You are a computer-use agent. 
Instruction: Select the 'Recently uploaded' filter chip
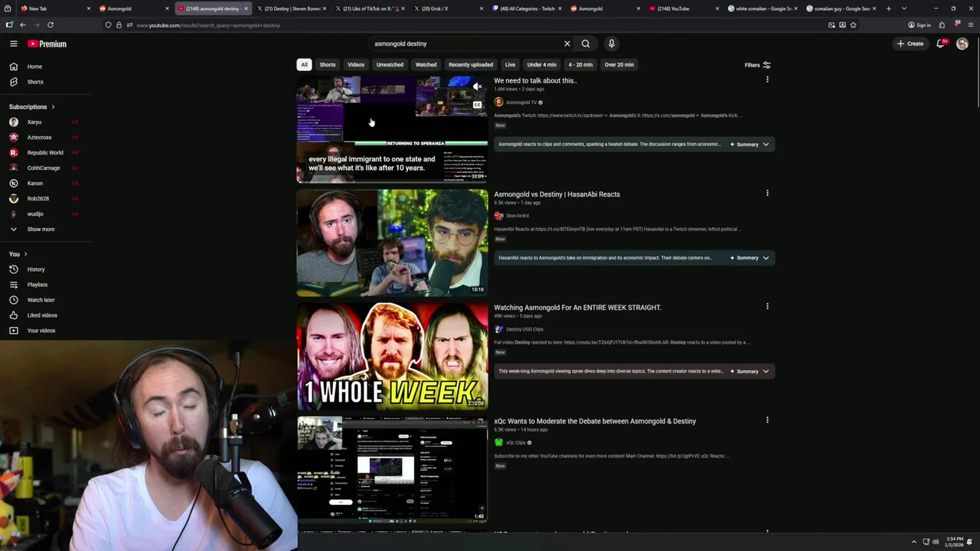471,64
